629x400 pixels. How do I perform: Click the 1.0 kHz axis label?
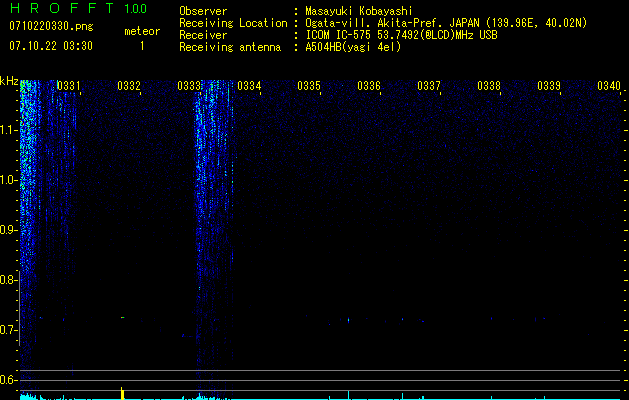click(x=8, y=180)
